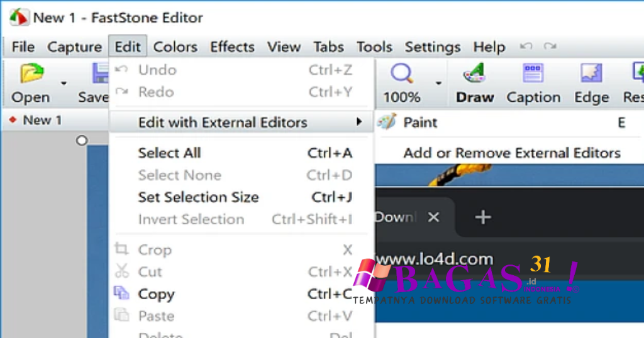Open the Effects menu
The height and width of the screenshot is (338, 644).
point(233,46)
